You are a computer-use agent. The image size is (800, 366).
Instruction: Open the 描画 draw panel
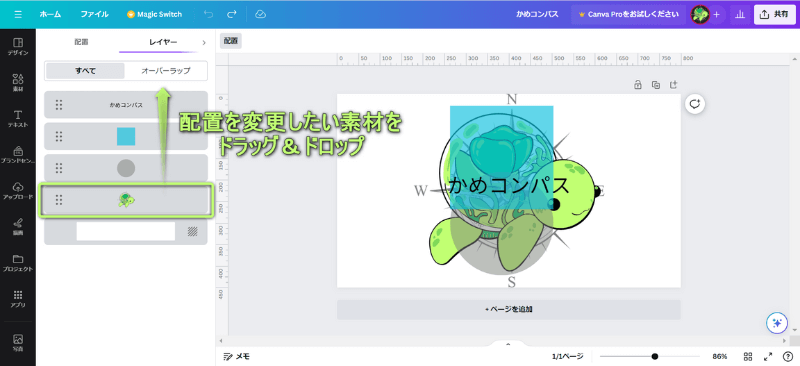point(18,226)
